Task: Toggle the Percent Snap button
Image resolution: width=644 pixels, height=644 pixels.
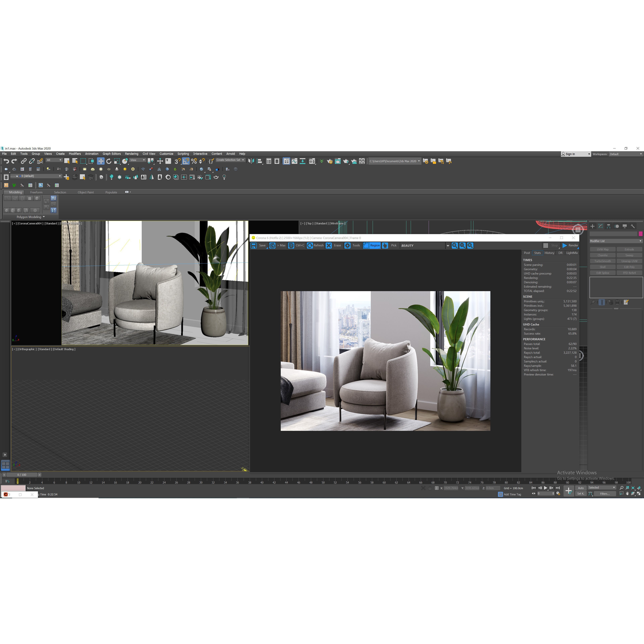Action: click(x=194, y=161)
